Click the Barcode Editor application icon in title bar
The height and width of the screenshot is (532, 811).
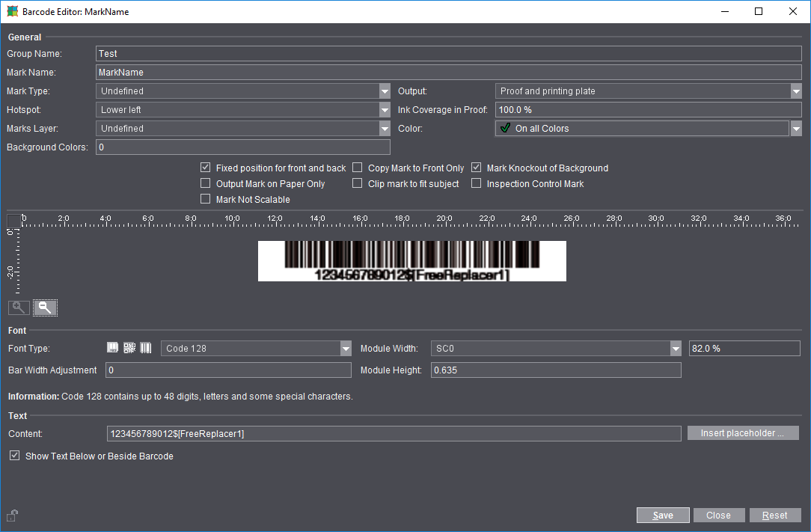[x=13, y=11]
